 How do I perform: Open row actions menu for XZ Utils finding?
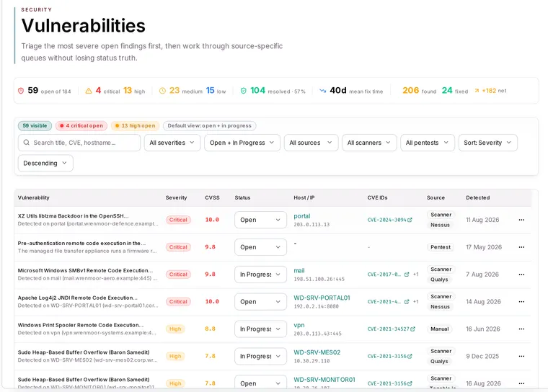point(521,220)
